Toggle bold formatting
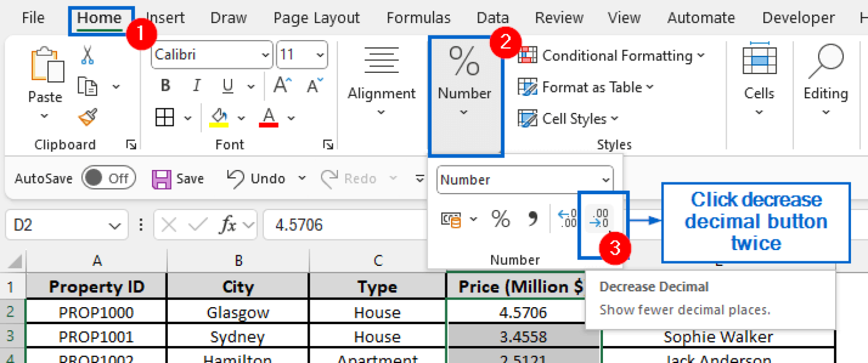The image size is (868, 363). point(164,85)
